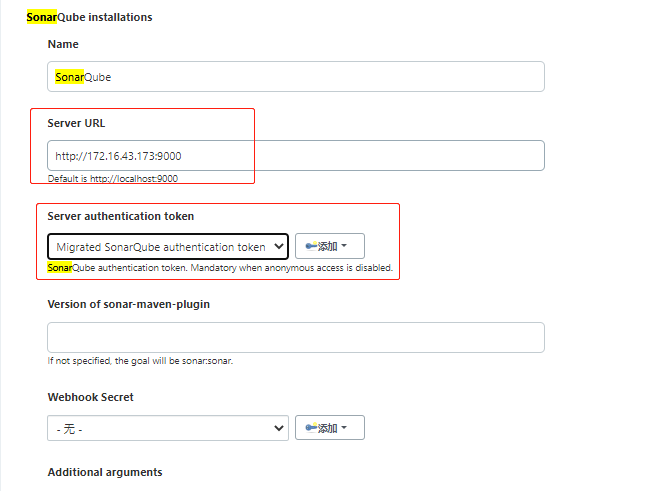This screenshot has width=653, height=491.
Task: Click the Version of sonar-maven-plugin input box
Action: (x=295, y=337)
